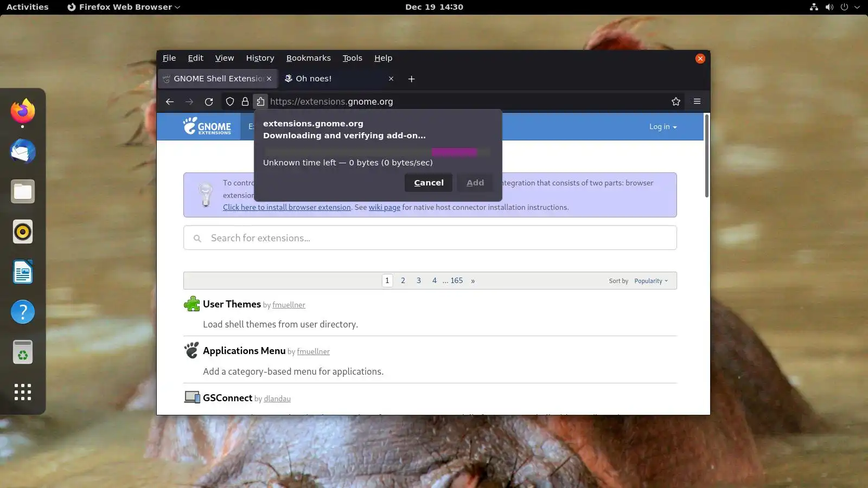Bookmark this page with the star
Viewport: 868px width, 488px height.
tap(676, 101)
